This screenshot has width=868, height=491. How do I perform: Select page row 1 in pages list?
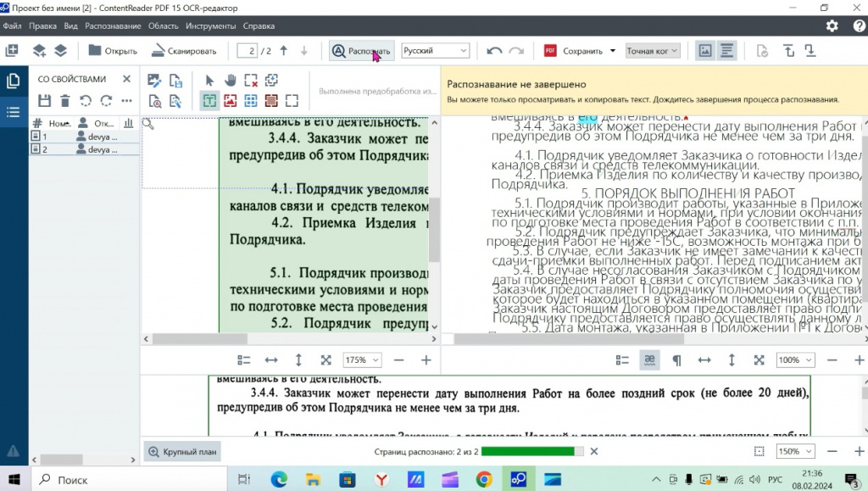click(x=84, y=137)
